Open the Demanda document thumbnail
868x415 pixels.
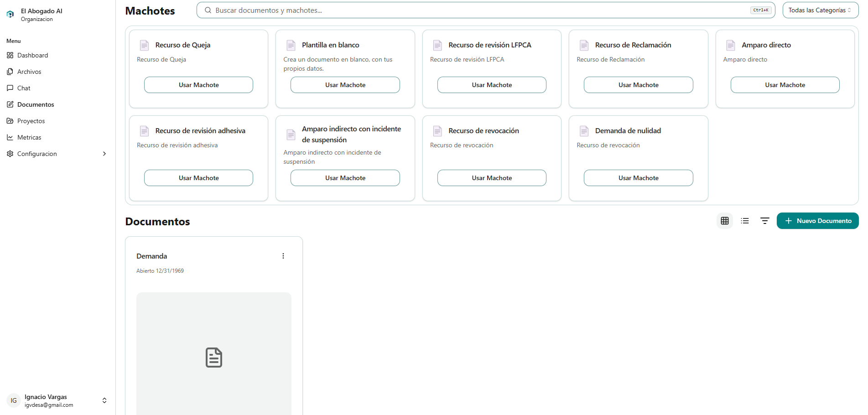[213, 358]
